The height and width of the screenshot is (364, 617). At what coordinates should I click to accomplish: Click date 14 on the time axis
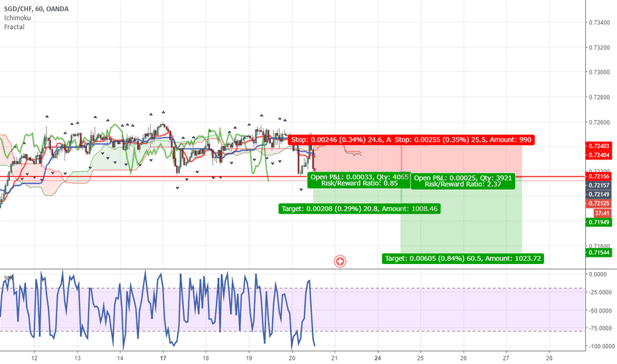coord(120,358)
